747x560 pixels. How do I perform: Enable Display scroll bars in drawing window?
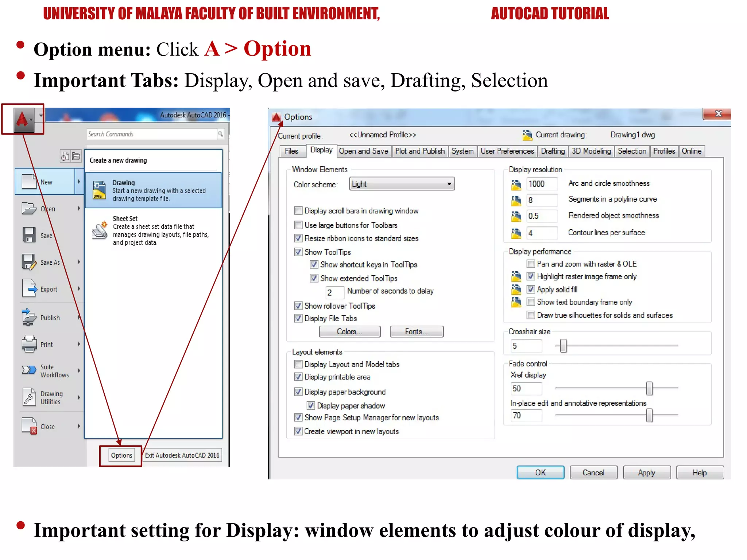point(298,211)
